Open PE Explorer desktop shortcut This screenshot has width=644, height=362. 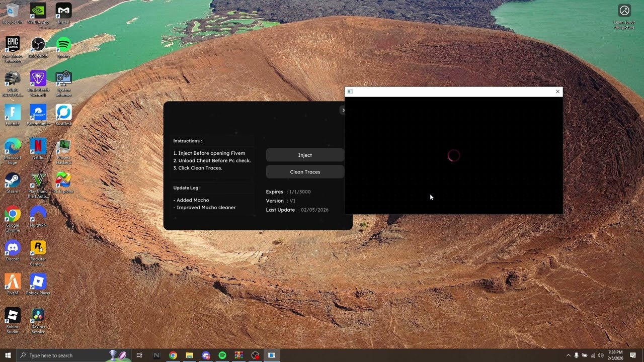(63, 183)
